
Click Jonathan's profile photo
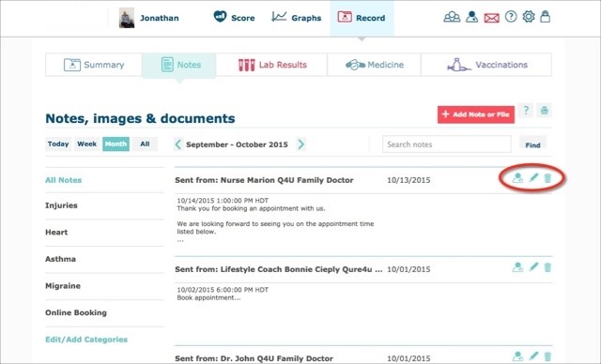coord(127,18)
